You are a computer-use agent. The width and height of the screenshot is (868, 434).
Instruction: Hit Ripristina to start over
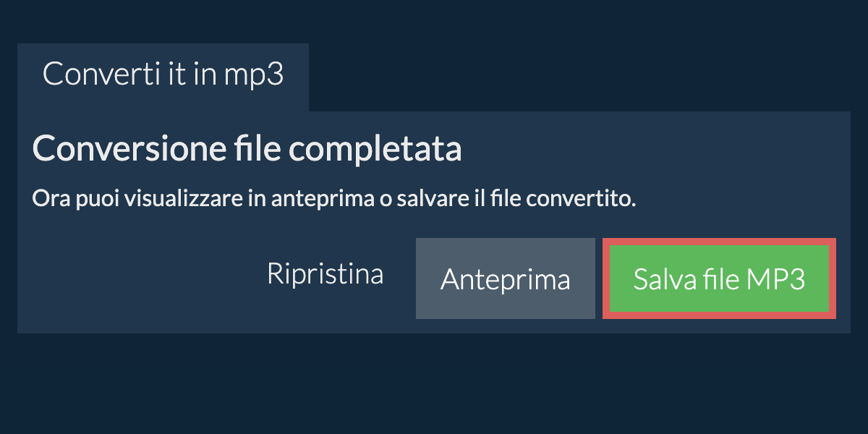[325, 274]
